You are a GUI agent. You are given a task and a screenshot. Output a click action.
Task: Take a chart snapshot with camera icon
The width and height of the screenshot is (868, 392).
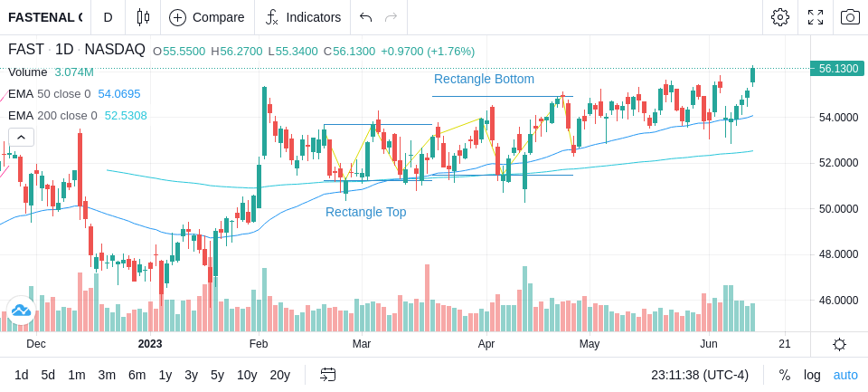point(850,17)
